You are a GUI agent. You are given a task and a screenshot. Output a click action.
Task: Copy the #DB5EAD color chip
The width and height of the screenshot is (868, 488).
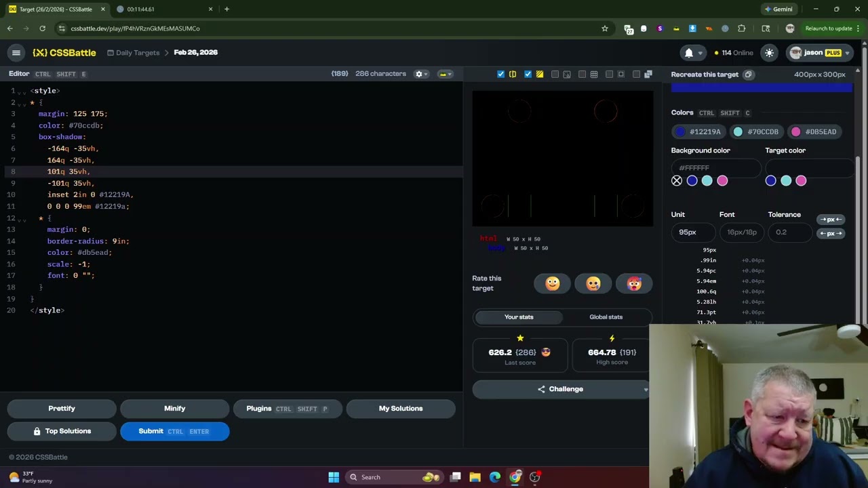814,131
